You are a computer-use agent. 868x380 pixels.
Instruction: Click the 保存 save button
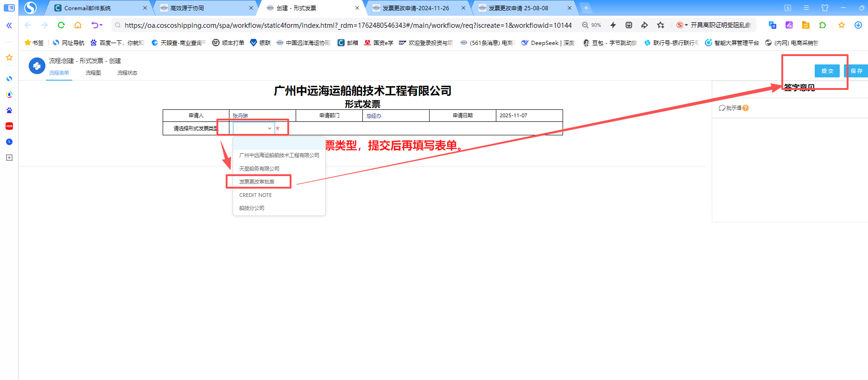pos(856,71)
